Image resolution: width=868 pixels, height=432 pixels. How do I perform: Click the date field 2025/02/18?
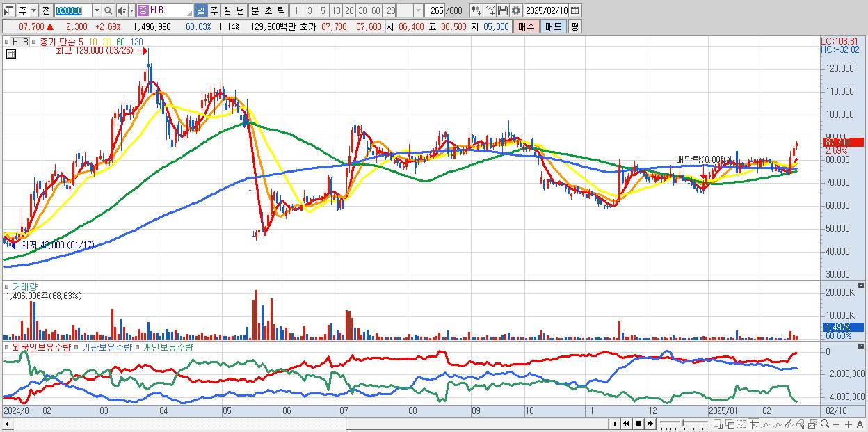(x=547, y=10)
